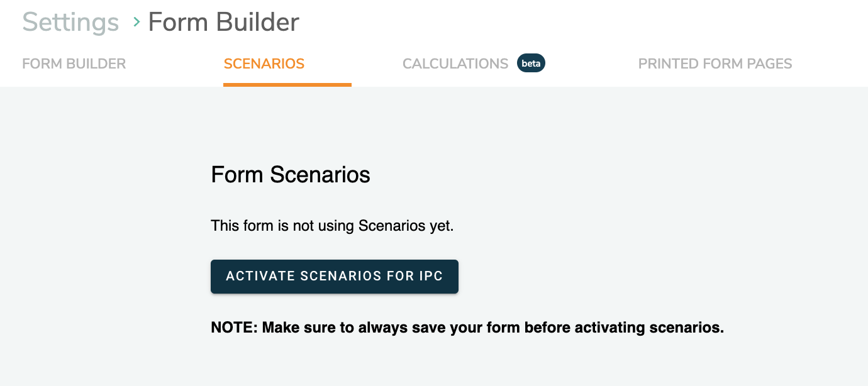Open the Printed Form Pages tab
The width and height of the screenshot is (868, 386).
tap(715, 64)
